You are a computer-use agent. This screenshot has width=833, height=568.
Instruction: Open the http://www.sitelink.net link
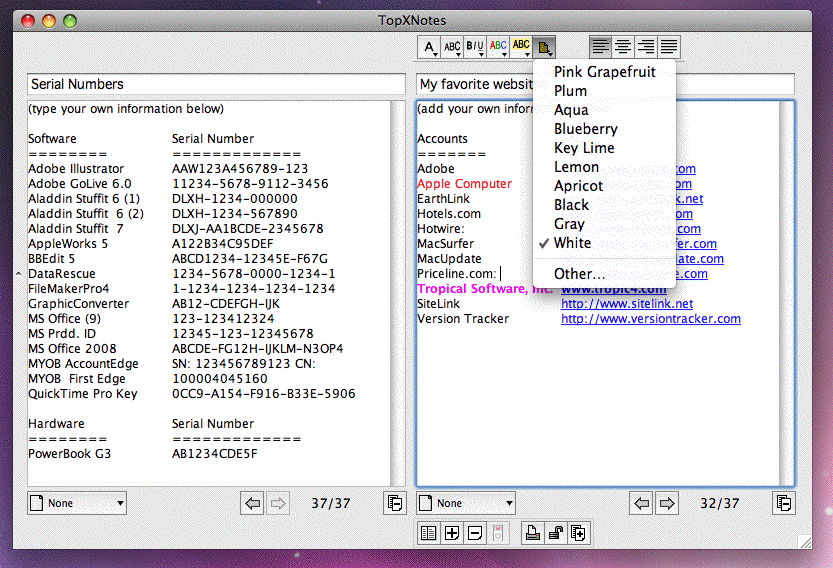pyautogui.click(x=627, y=304)
